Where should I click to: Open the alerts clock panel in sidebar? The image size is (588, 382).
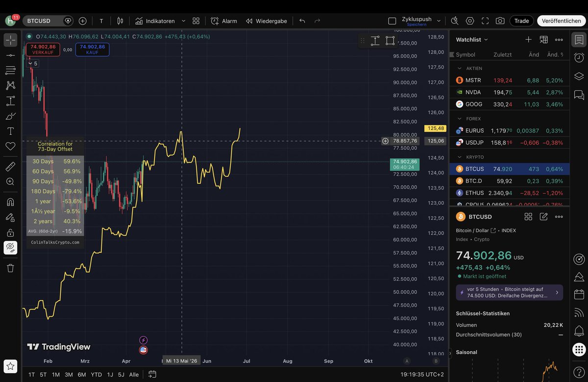579,58
